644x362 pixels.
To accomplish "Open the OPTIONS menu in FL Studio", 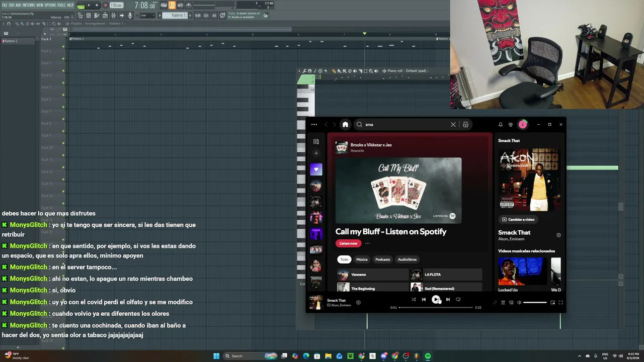I will tap(50, 5).
